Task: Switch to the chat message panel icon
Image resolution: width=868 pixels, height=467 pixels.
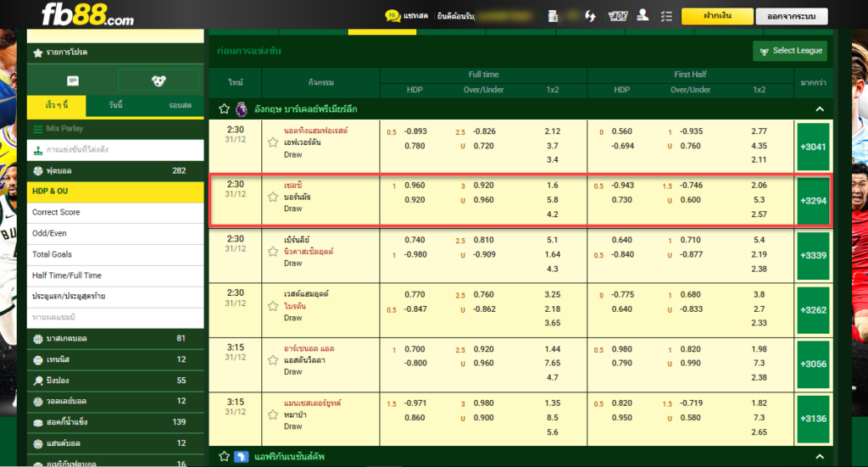Action: tap(73, 81)
